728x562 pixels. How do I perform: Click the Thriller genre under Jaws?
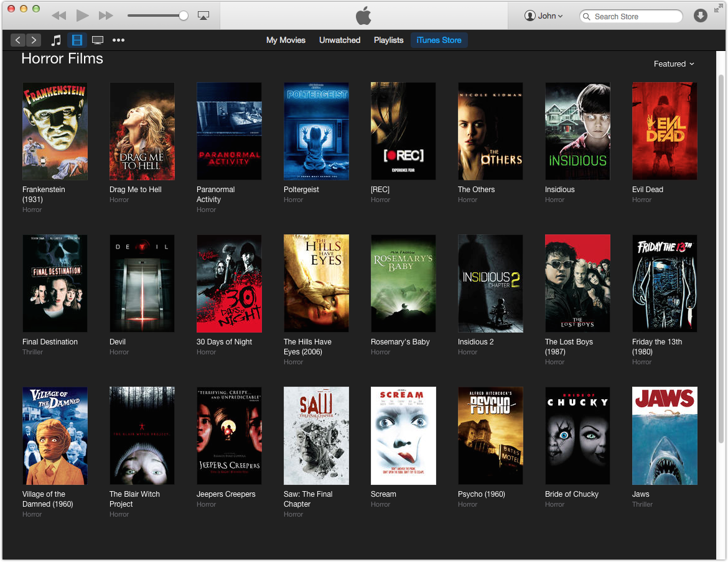(x=642, y=504)
